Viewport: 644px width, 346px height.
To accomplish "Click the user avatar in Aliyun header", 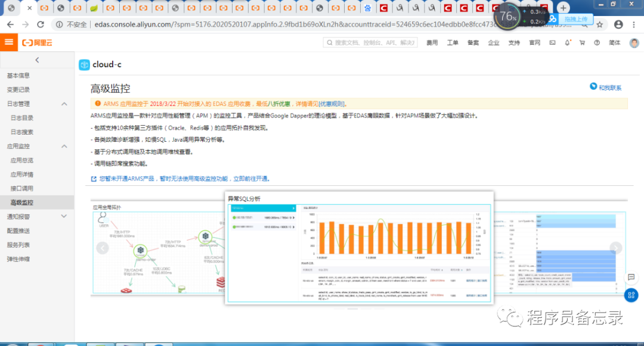I will (634, 43).
